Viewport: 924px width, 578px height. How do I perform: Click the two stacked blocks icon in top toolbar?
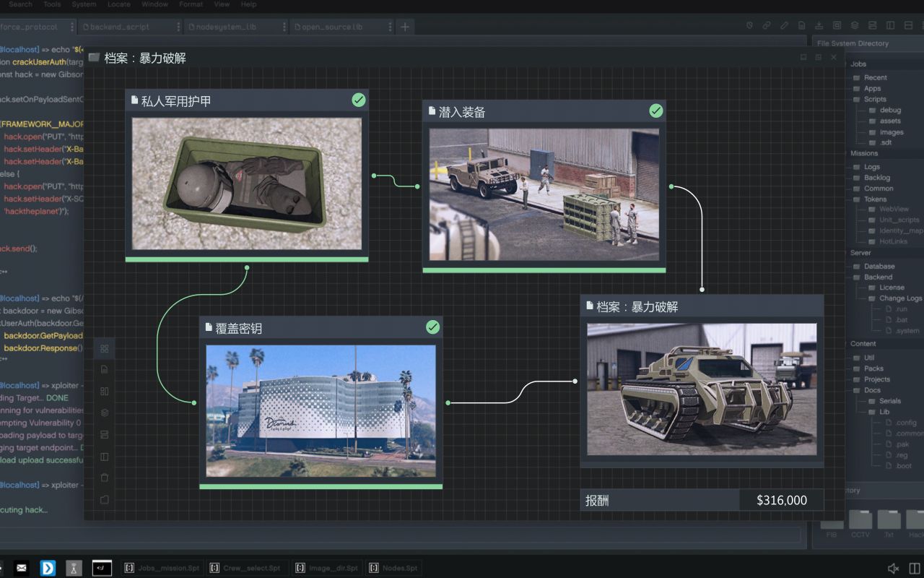(873, 26)
